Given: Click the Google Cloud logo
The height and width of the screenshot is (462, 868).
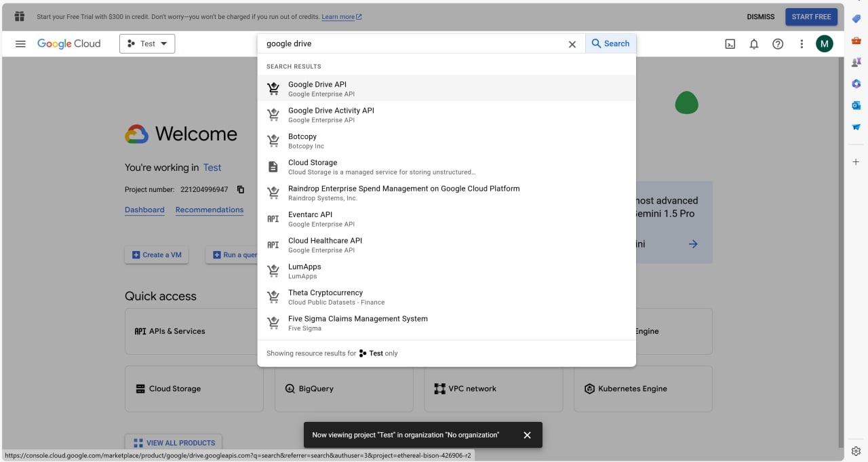Looking at the screenshot, I should 68,43.
